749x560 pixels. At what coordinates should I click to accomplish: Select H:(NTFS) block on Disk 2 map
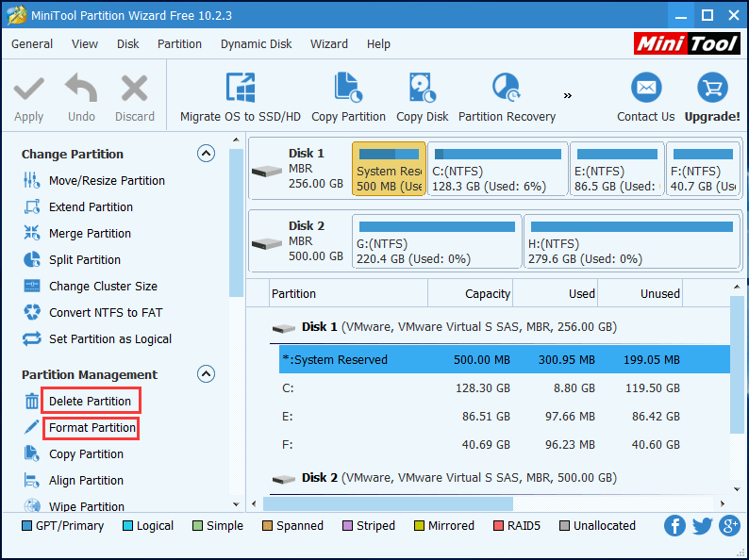632,241
